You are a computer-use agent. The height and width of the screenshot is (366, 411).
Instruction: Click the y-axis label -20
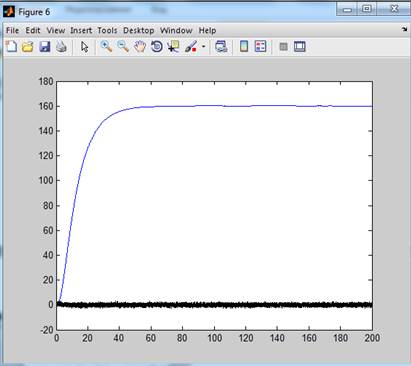click(x=47, y=330)
